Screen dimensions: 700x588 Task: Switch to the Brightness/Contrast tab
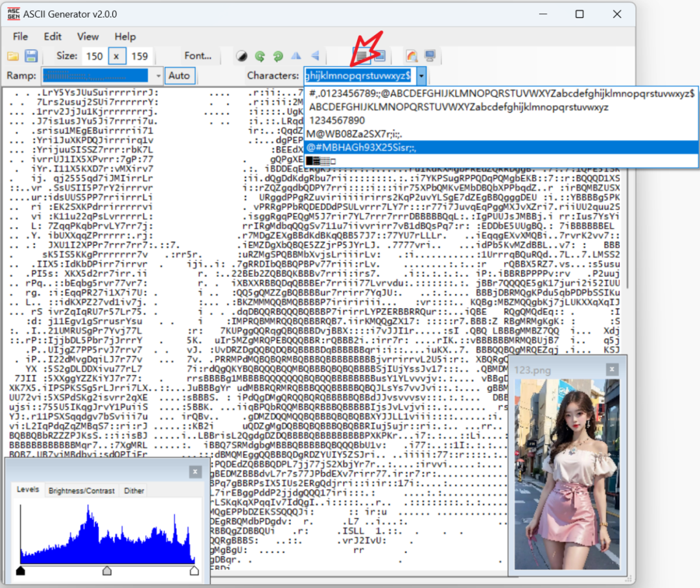[82, 491]
